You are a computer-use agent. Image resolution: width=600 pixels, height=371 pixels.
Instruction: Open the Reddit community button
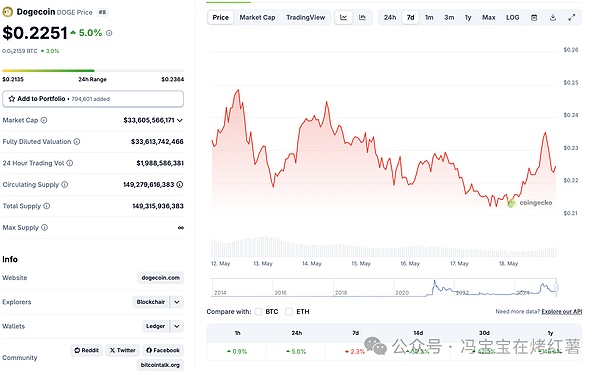pos(86,350)
